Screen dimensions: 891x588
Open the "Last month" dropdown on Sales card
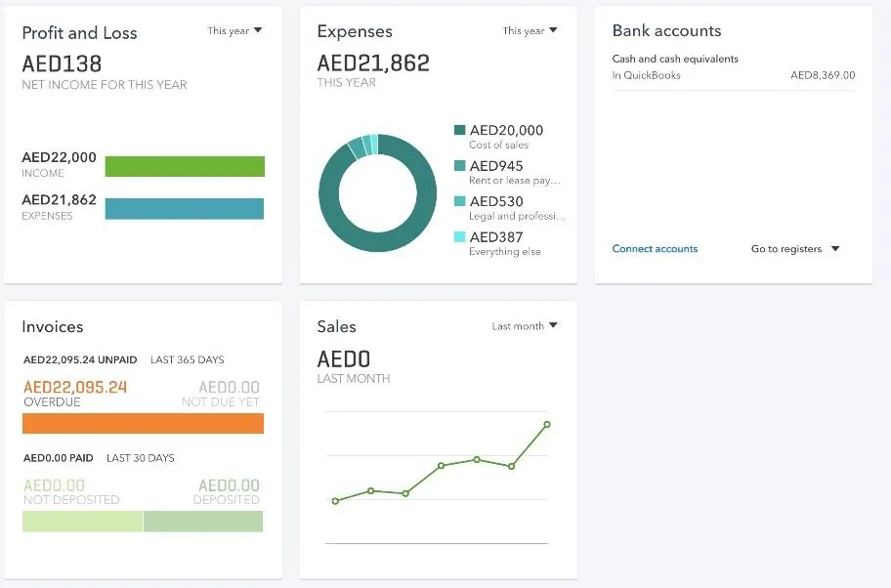tap(524, 326)
